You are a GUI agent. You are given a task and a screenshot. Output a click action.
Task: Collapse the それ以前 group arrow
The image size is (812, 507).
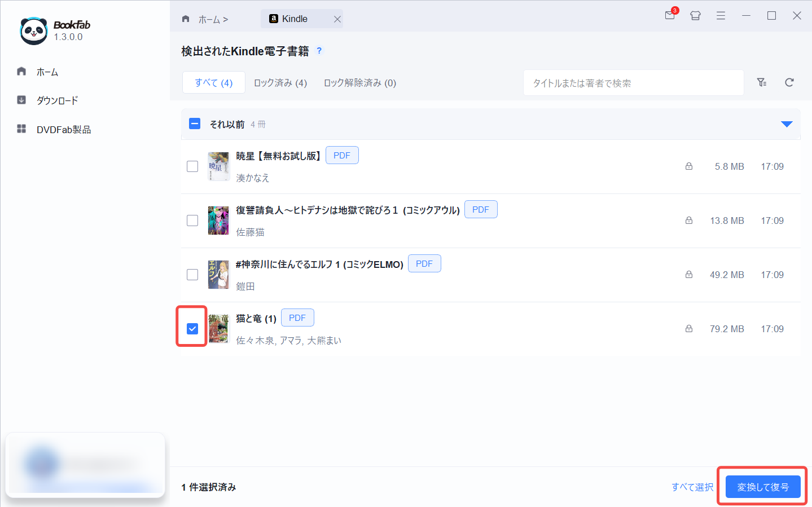(787, 124)
